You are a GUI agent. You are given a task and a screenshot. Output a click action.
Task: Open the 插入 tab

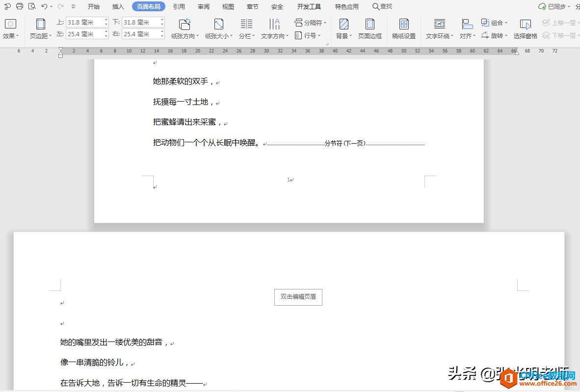click(118, 7)
